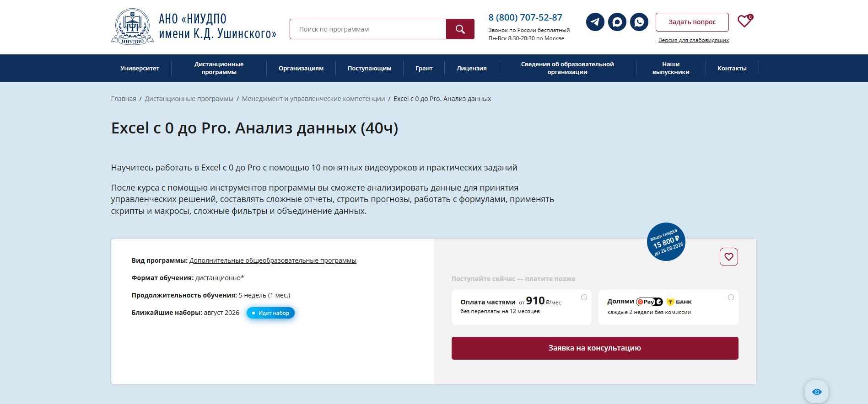The image size is (868, 404).
Task: Select the Оплата частями payment card
Action: pyautogui.click(x=521, y=307)
